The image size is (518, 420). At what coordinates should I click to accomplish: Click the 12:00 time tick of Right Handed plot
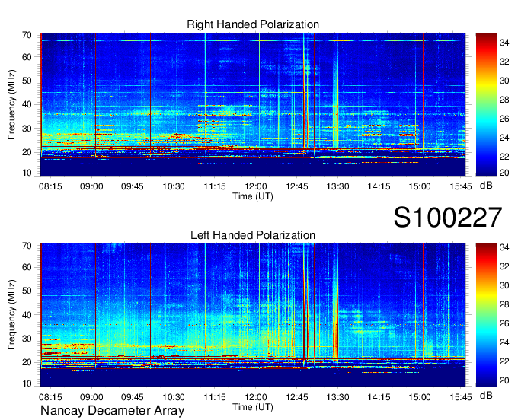click(x=256, y=186)
